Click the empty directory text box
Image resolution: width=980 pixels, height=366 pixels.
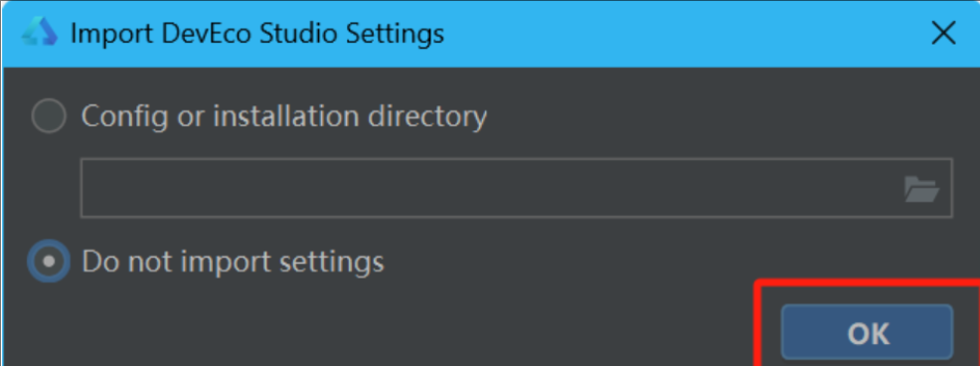pos(516,188)
